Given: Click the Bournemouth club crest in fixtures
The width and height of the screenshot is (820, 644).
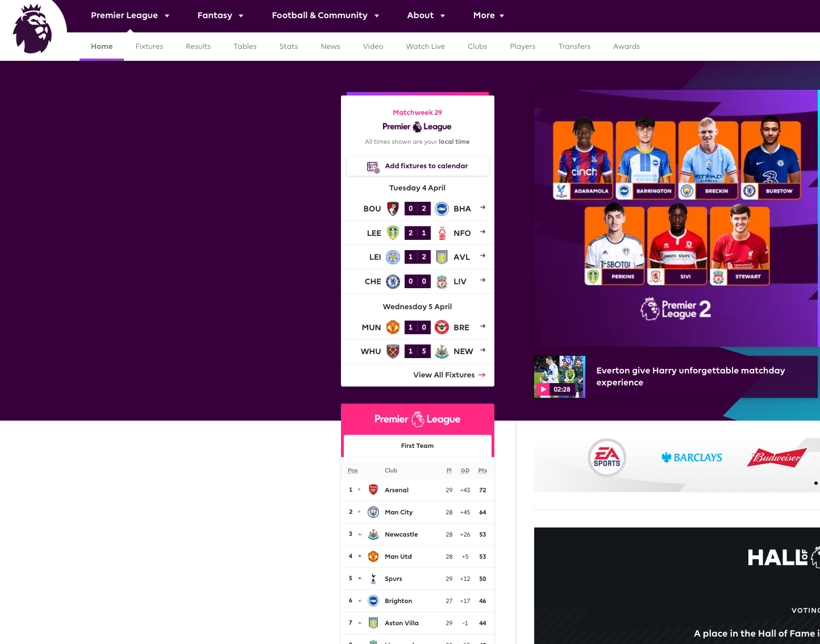Looking at the screenshot, I should pyautogui.click(x=393, y=209).
